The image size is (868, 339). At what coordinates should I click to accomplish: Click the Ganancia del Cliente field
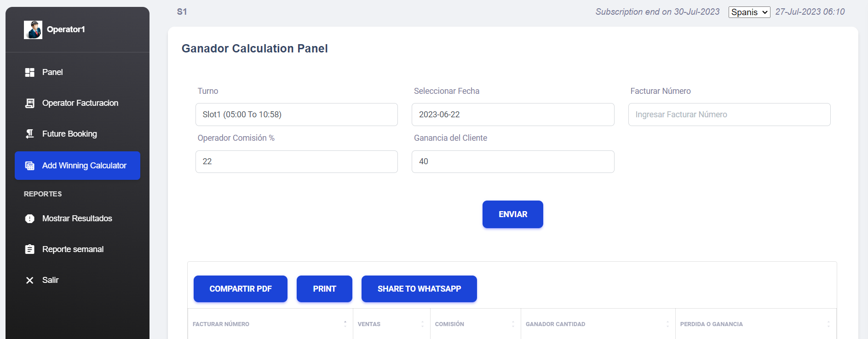513,161
